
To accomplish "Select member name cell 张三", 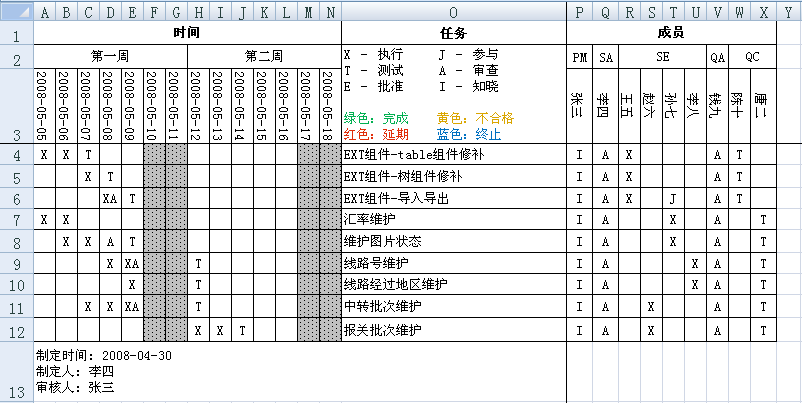I will [x=580, y=106].
